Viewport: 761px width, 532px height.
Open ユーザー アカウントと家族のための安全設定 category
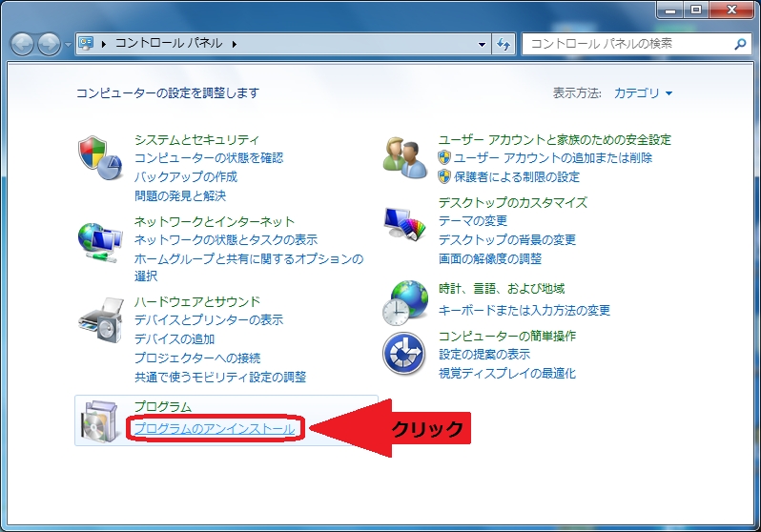[555, 140]
